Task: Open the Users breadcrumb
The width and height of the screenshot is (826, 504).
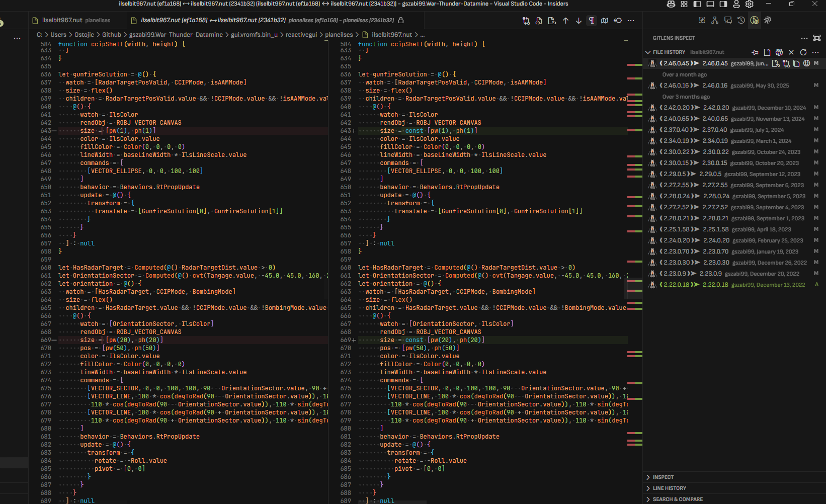Action: click(x=58, y=35)
